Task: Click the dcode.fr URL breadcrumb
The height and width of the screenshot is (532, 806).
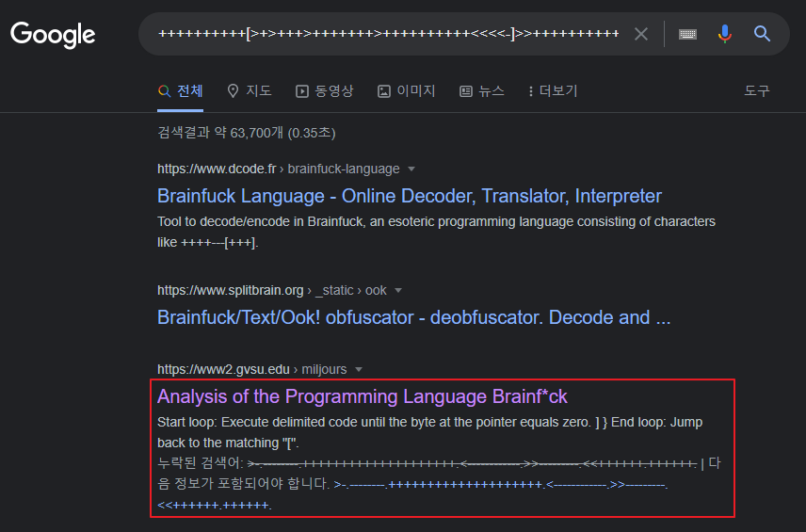Action: 278,169
